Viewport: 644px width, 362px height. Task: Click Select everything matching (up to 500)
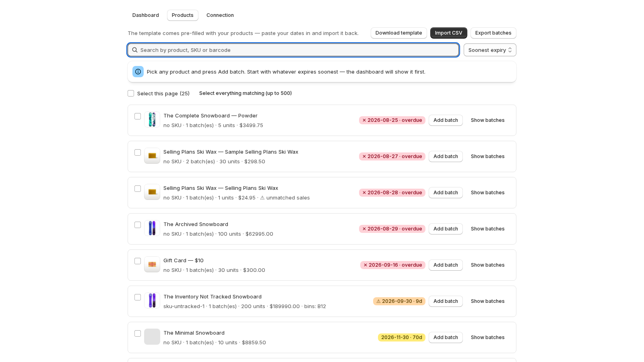246,93
